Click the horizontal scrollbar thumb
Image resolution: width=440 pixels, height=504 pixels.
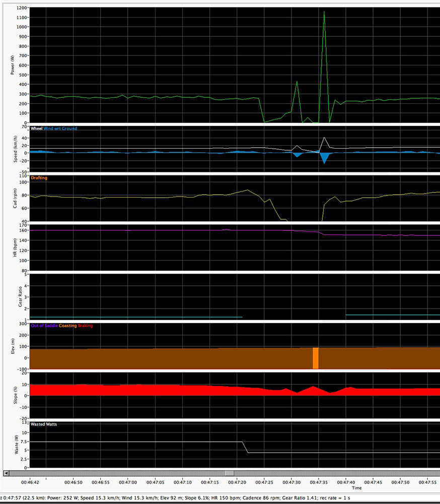point(229,473)
